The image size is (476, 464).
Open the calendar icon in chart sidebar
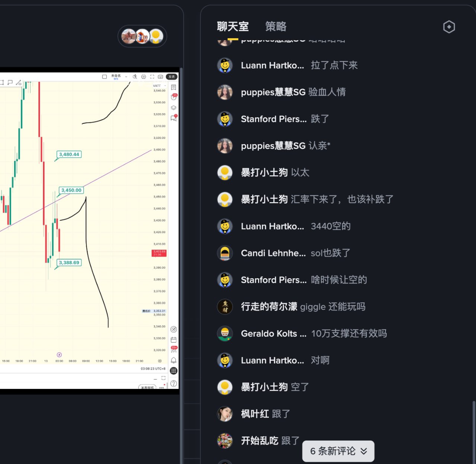[174, 340]
